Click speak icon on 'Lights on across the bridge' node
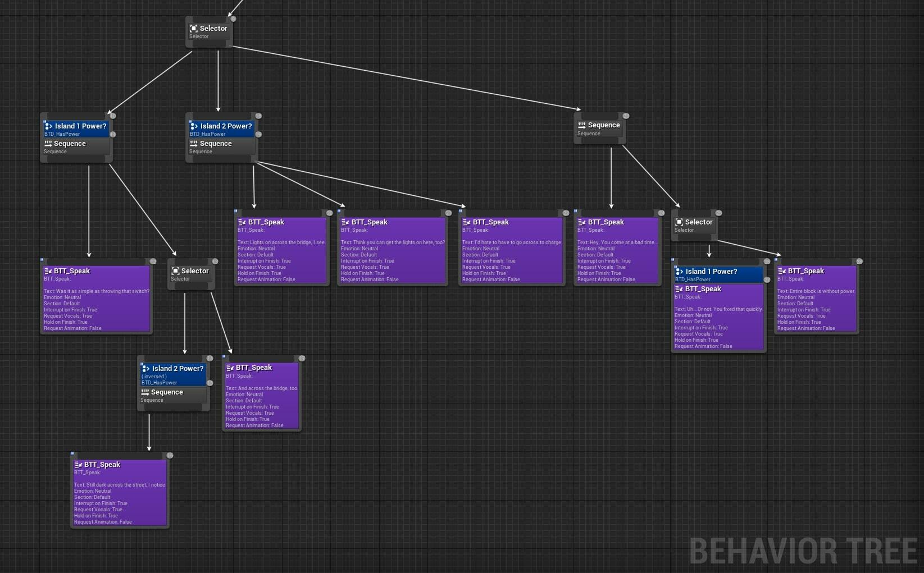 coord(242,222)
